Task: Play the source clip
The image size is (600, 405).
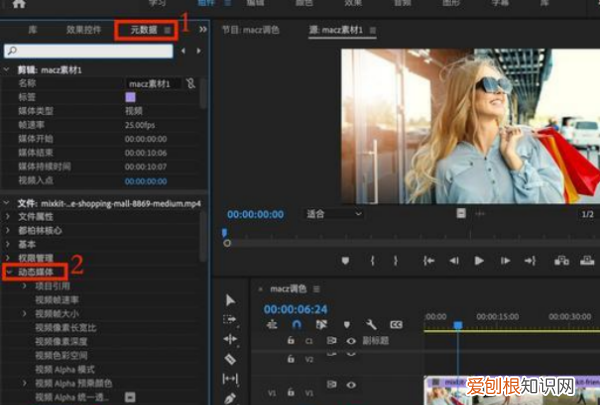Action: [x=479, y=261]
